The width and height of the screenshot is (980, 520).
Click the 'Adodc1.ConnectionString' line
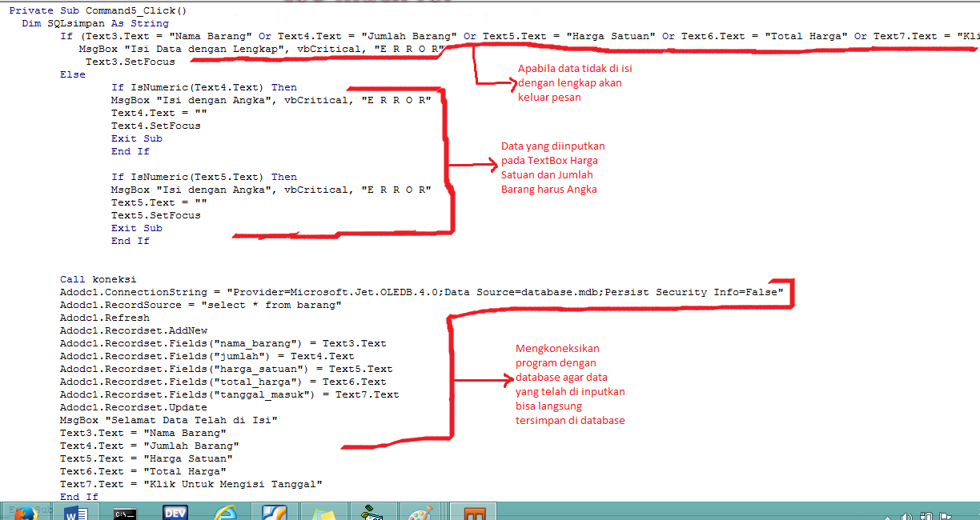click(x=422, y=292)
